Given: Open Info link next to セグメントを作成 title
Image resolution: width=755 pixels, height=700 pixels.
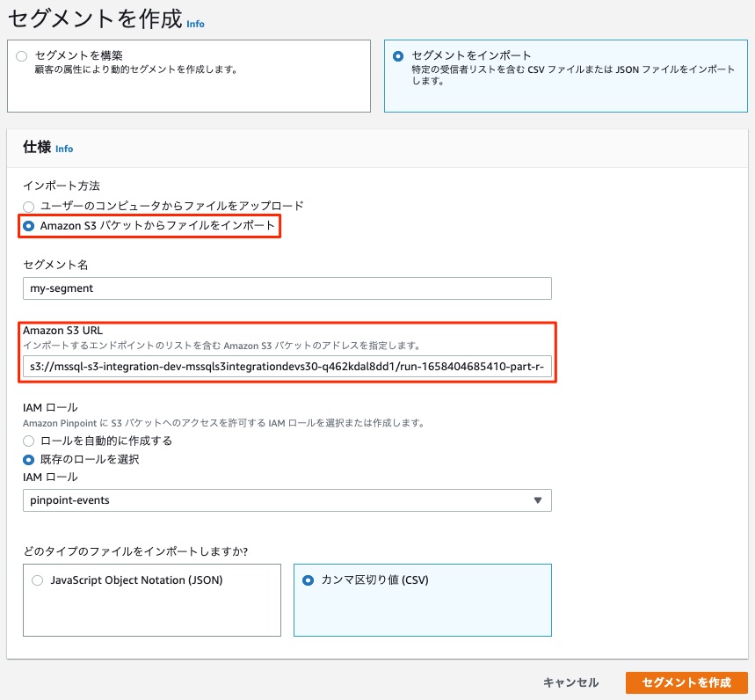Looking at the screenshot, I should (195, 24).
